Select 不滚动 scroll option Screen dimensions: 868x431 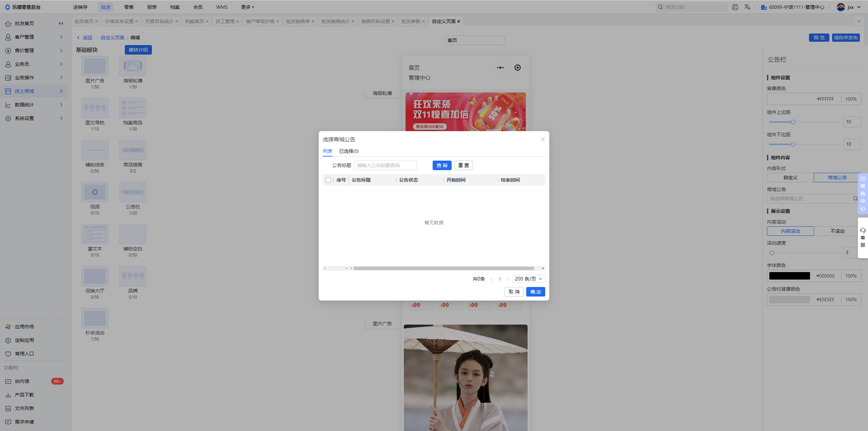tap(837, 231)
